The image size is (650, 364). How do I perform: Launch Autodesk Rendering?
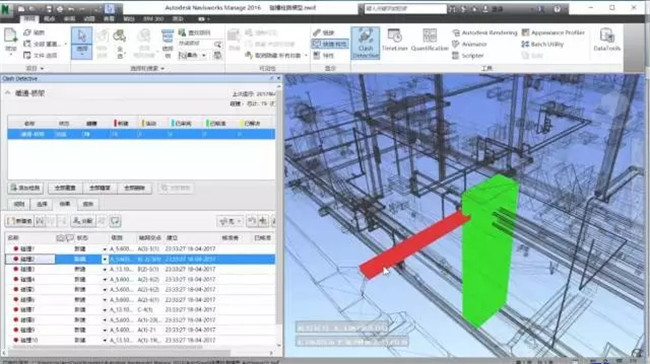coord(484,32)
